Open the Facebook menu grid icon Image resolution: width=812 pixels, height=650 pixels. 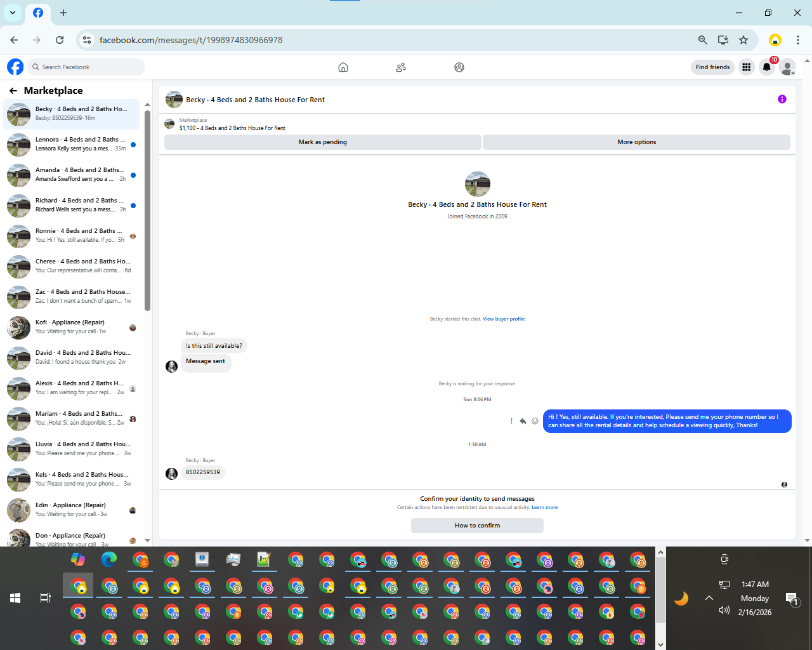pos(747,67)
